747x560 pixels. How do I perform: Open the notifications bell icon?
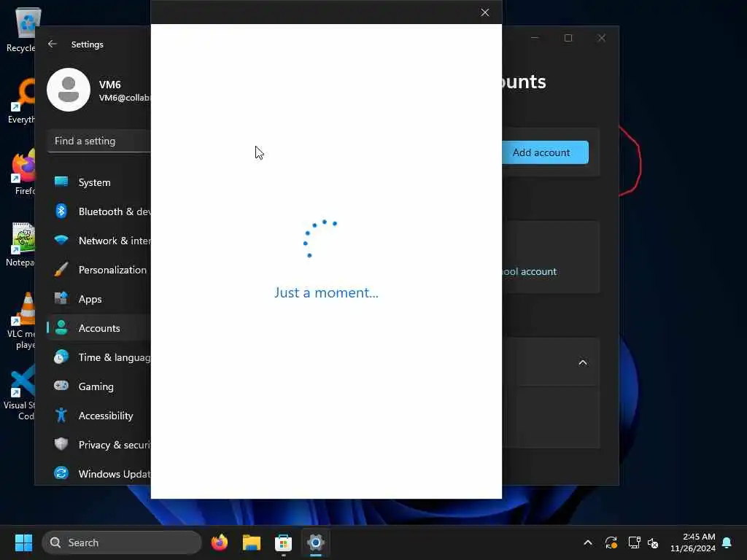pyautogui.click(x=727, y=542)
